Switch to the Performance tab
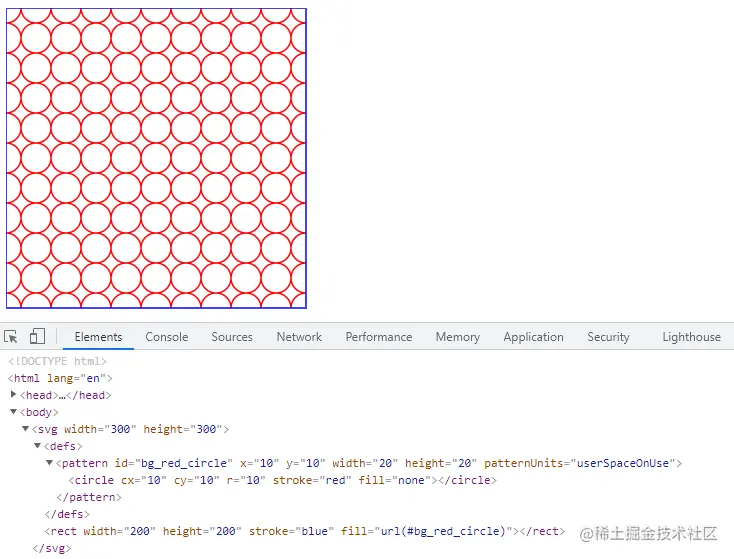The height and width of the screenshot is (559, 734). coord(379,337)
